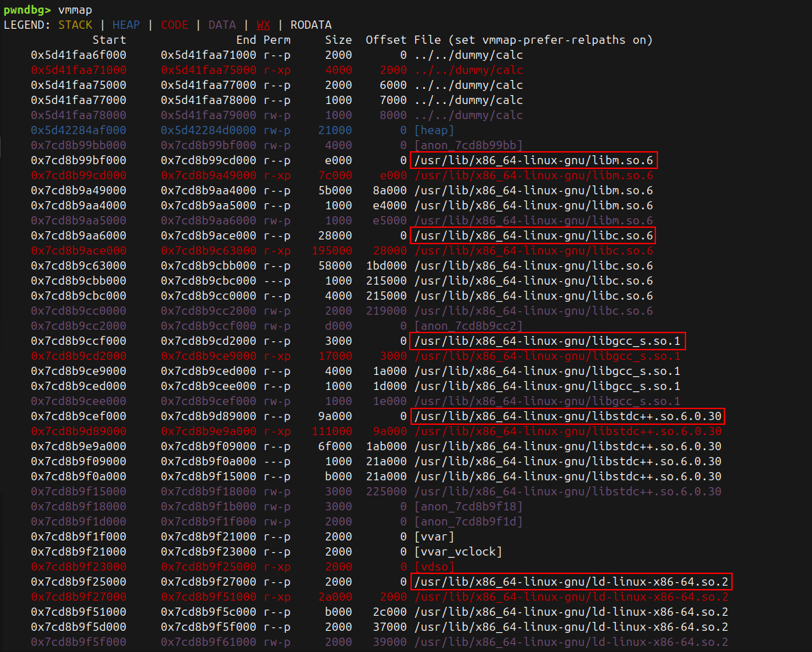Click the [anon_7cd8b9cc2] mapping entry
812x652 pixels.
[469, 326]
